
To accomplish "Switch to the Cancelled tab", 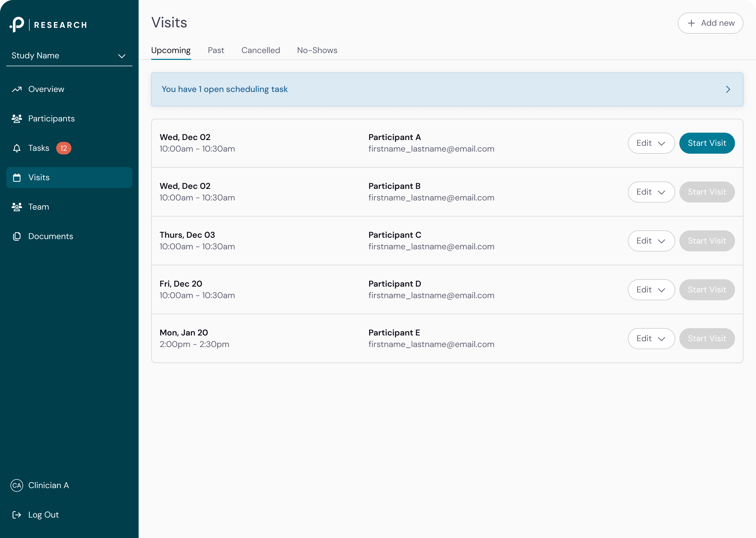I will [x=260, y=50].
